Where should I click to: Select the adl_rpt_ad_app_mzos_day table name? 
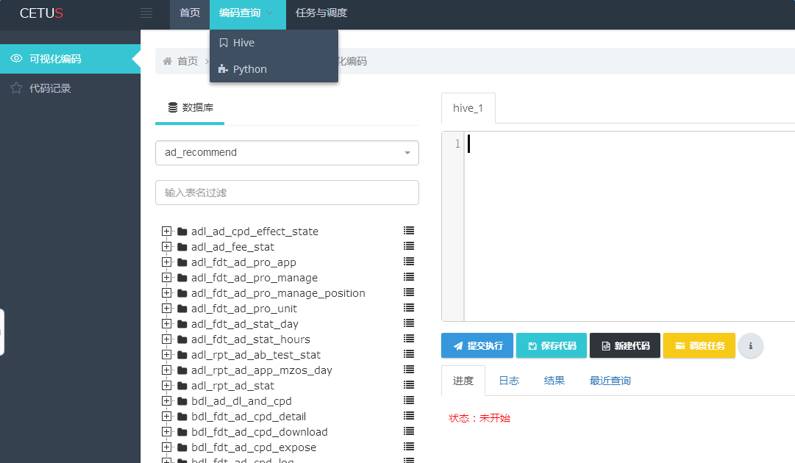tap(262, 370)
